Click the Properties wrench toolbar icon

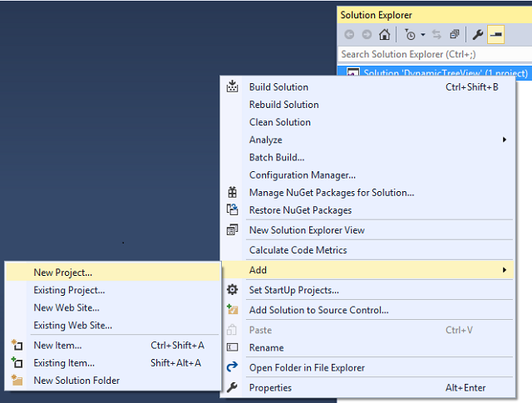(478, 35)
